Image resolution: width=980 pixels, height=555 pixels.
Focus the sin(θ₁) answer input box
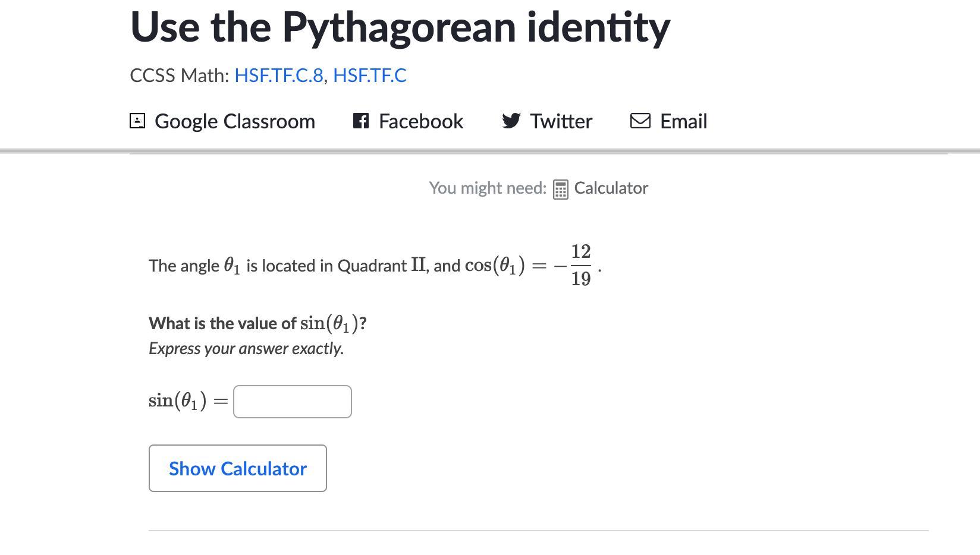[x=292, y=402]
